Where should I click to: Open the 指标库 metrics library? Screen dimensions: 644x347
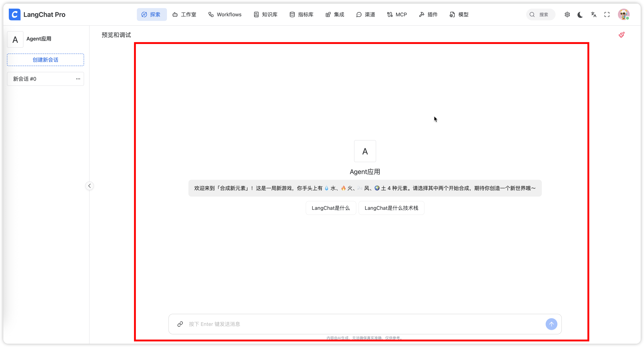point(301,14)
